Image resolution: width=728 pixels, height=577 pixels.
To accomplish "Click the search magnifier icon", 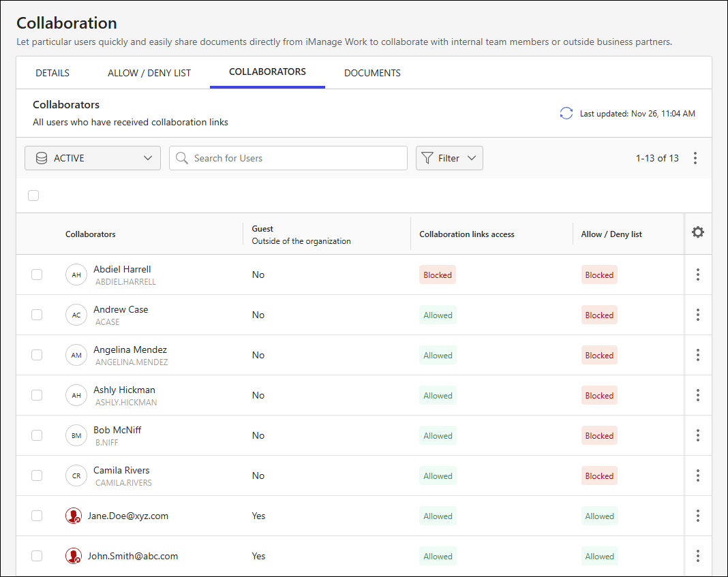I will click(x=181, y=157).
